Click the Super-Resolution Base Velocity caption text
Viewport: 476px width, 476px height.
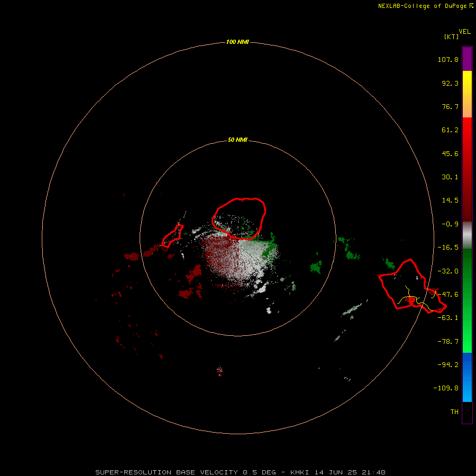coord(241,472)
